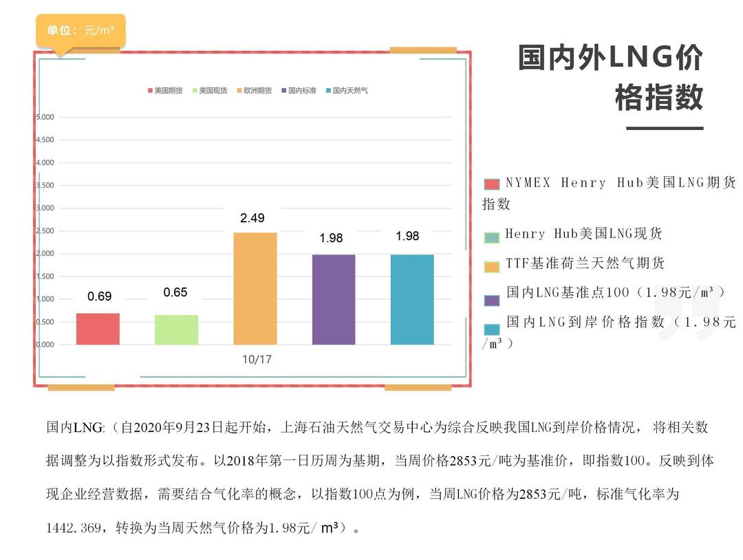Click the teal swatch beside 国内LNG到岸价格指数
This screenshot has width=743, height=560.
[492, 330]
